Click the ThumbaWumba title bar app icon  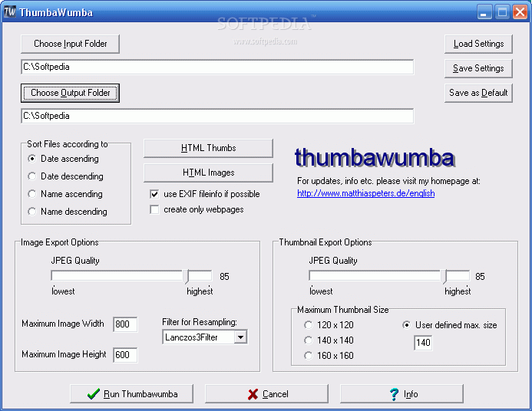tap(10, 12)
